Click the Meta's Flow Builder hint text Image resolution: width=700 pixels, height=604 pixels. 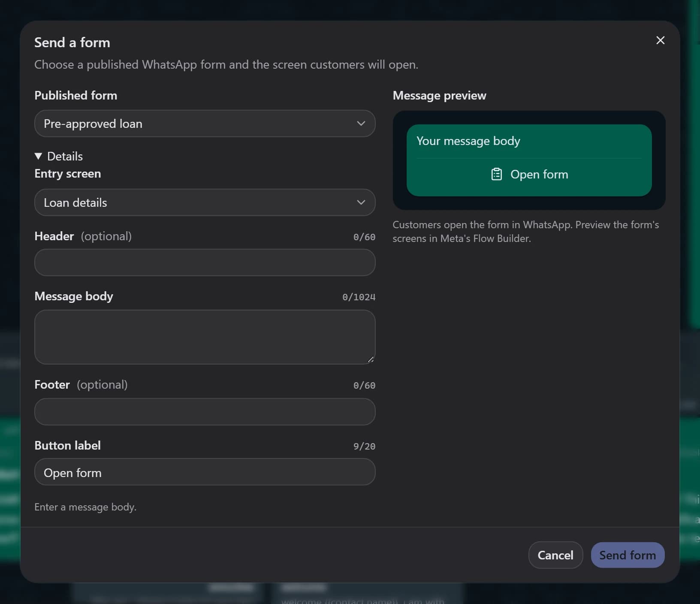(x=526, y=232)
